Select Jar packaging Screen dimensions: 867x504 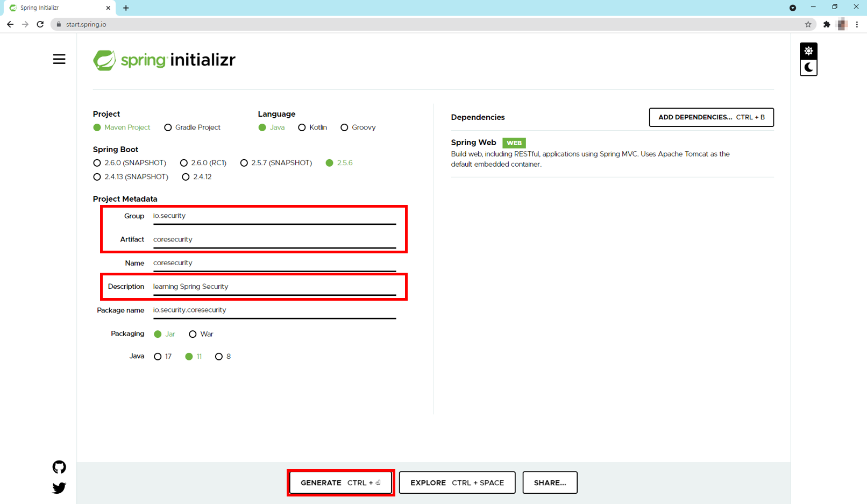(x=165, y=334)
